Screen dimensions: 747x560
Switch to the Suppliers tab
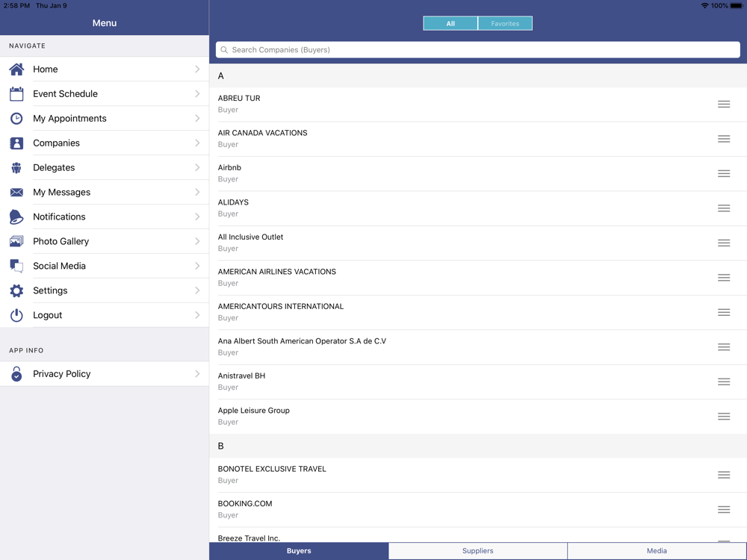478,550
